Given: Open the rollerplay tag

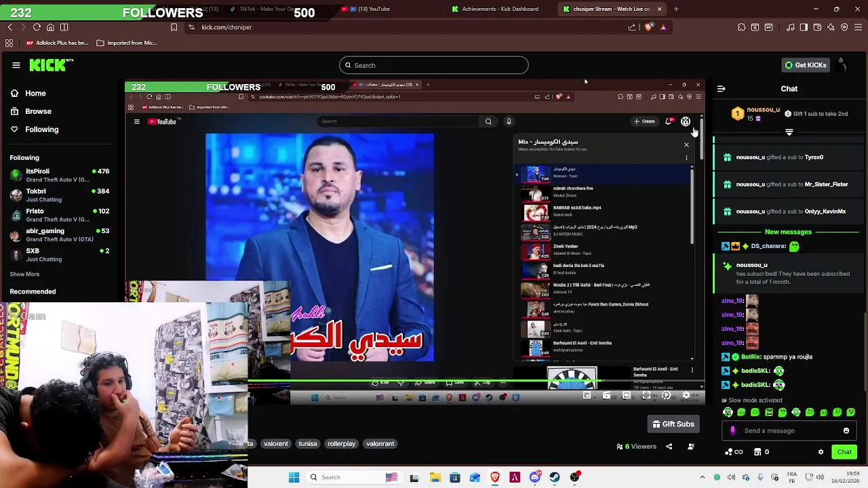Looking at the screenshot, I should (x=341, y=444).
